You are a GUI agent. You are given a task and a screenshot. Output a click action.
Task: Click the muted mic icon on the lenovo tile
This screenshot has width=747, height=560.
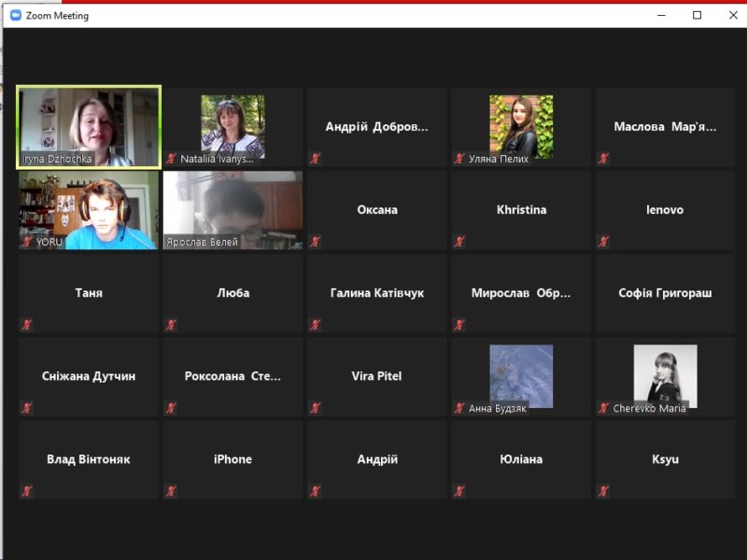pyautogui.click(x=603, y=242)
